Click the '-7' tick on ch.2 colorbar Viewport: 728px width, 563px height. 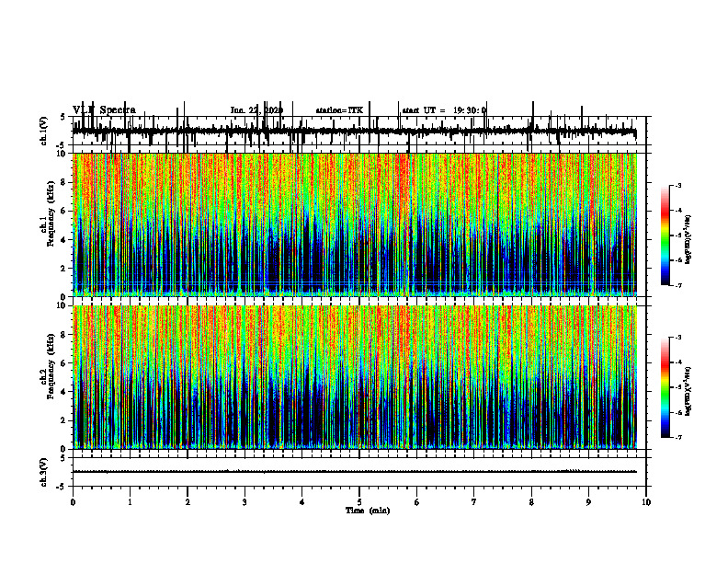click(x=677, y=438)
